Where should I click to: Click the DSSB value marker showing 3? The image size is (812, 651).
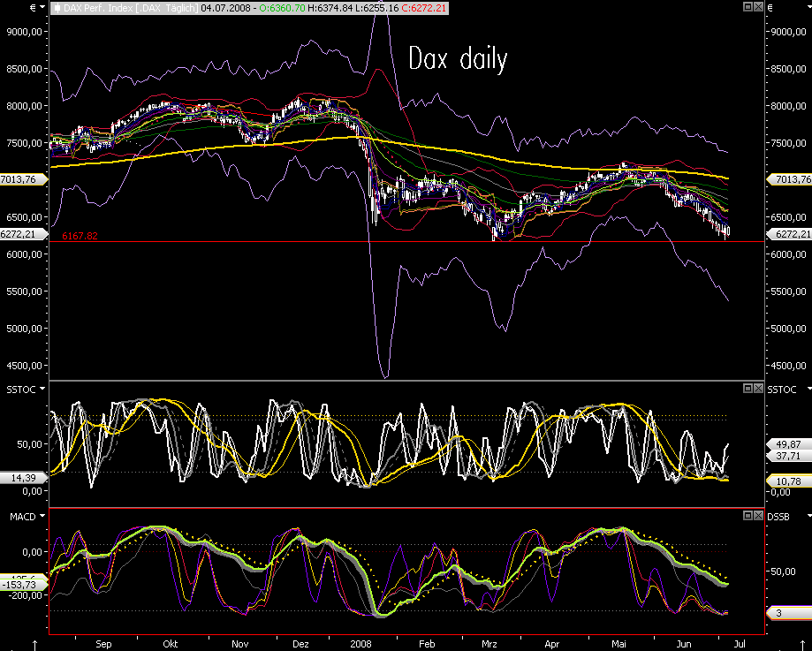tap(789, 613)
